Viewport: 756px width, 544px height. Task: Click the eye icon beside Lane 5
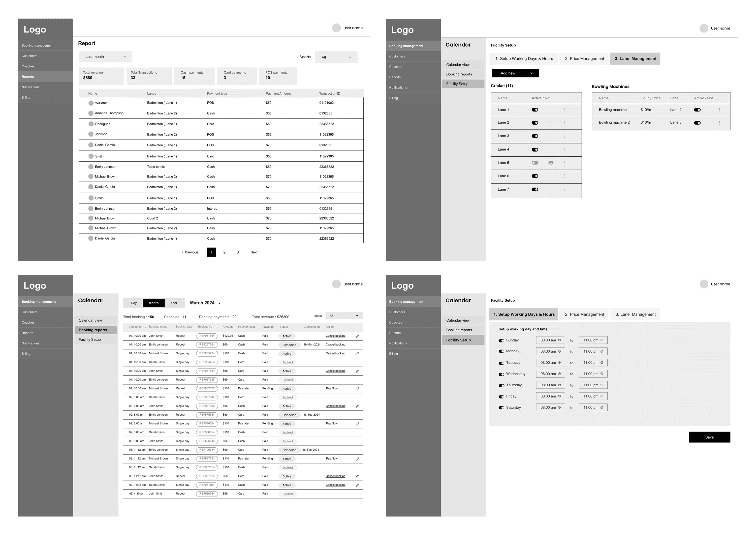tap(551, 163)
